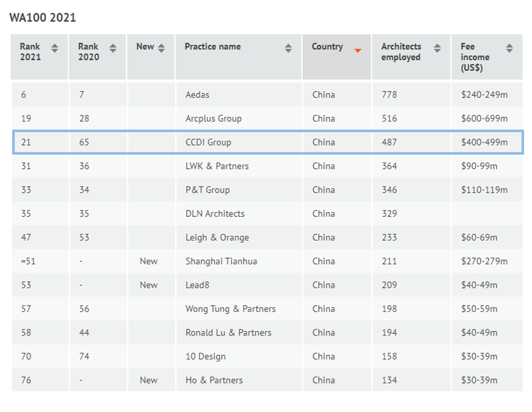
Task: Select the Arcplus Group practice name
Action: (214, 119)
